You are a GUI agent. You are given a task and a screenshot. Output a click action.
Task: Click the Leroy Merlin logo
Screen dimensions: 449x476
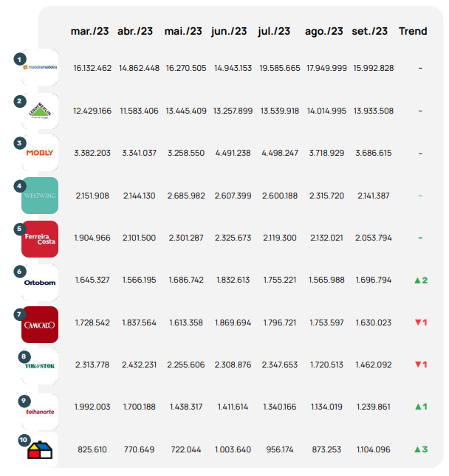(x=39, y=111)
